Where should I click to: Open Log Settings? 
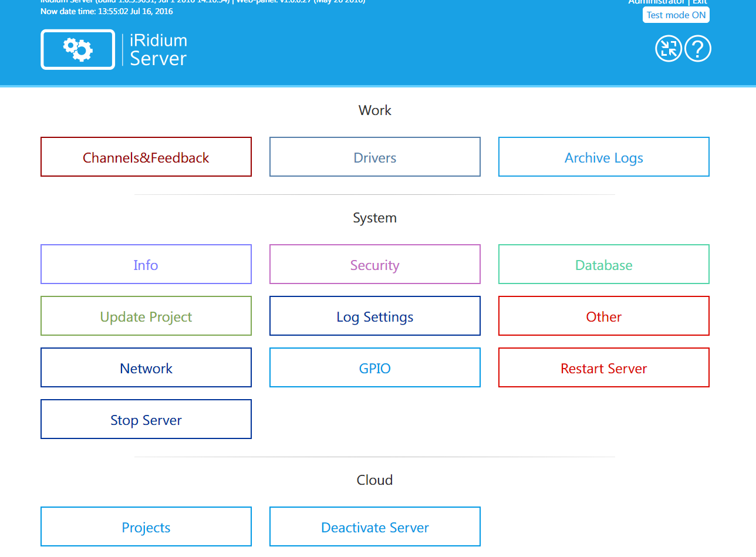click(375, 316)
